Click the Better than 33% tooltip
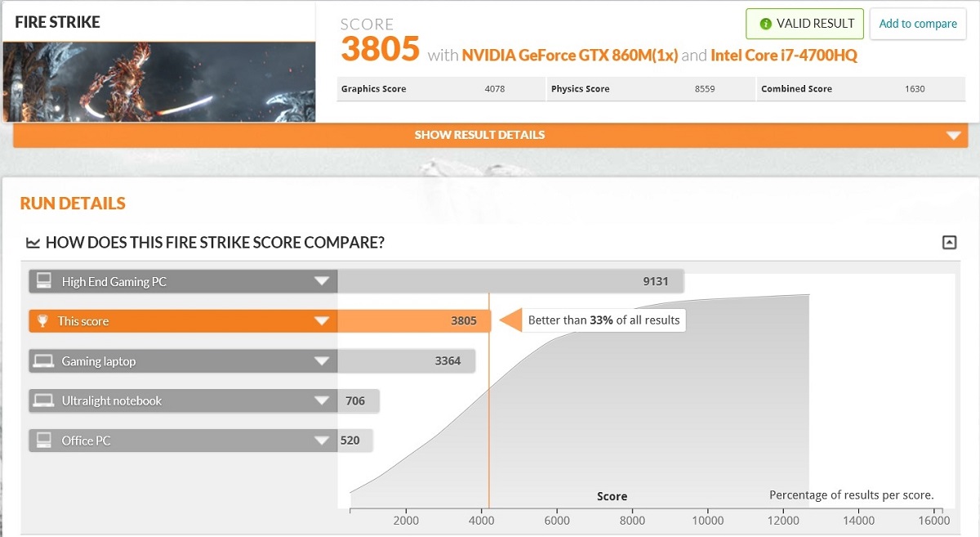This screenshot has height=537, width=980. pos(604,320)
